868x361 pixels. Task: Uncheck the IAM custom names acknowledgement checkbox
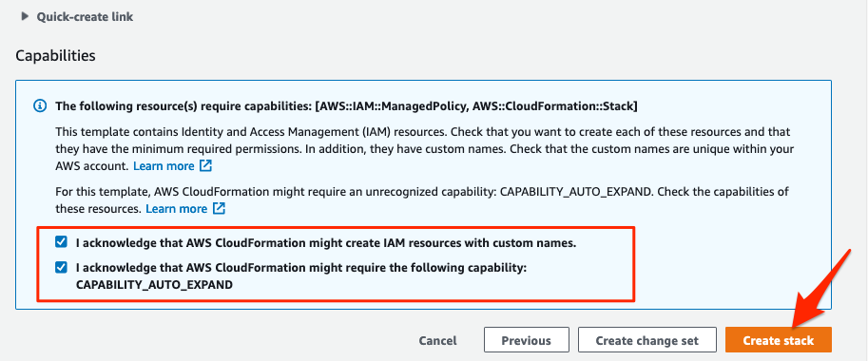pos(61,242)
